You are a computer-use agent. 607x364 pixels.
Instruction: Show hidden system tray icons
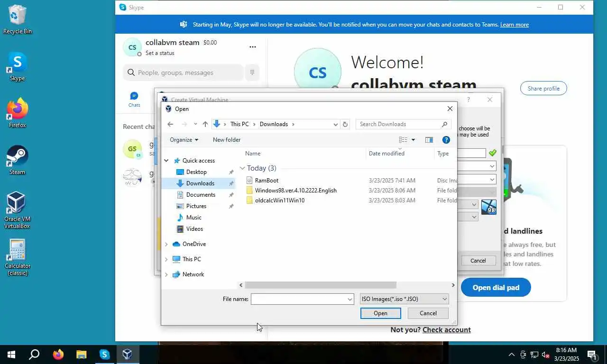[511, 355]
